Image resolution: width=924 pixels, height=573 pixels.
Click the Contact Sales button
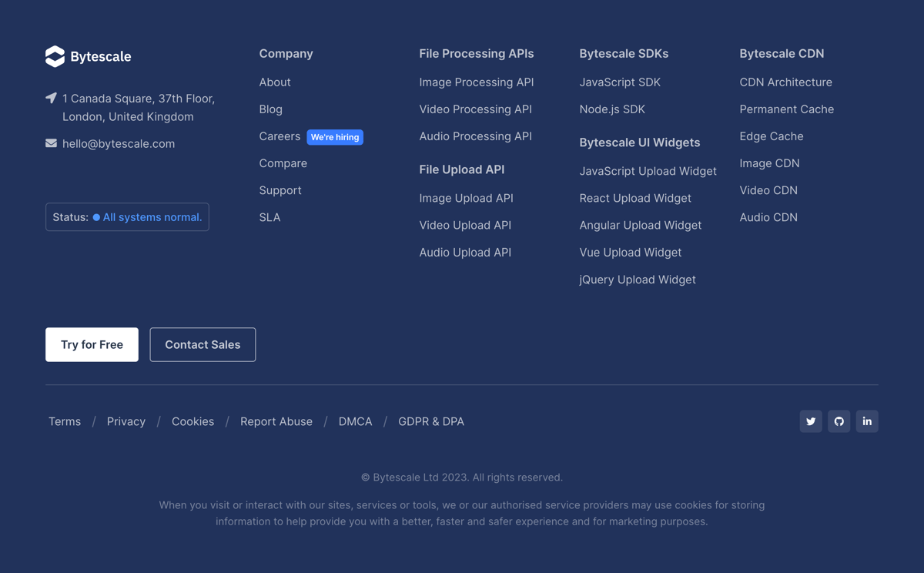click(x=203, y=344)
